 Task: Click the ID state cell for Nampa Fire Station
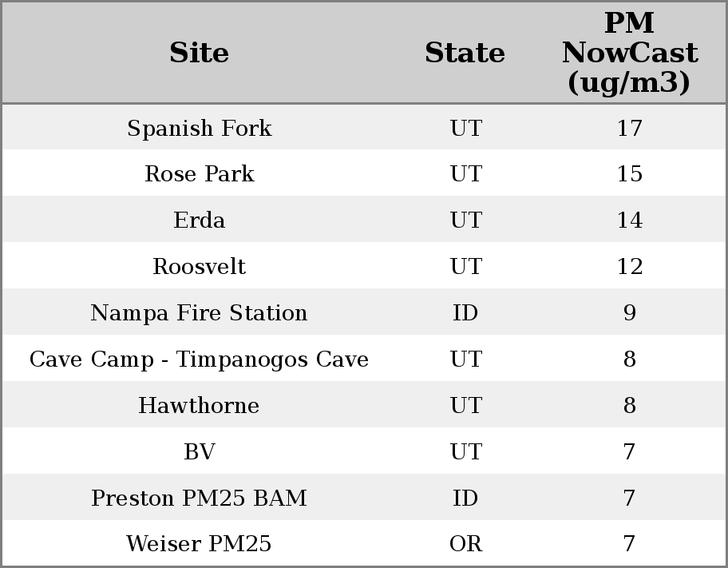(465, 313)
